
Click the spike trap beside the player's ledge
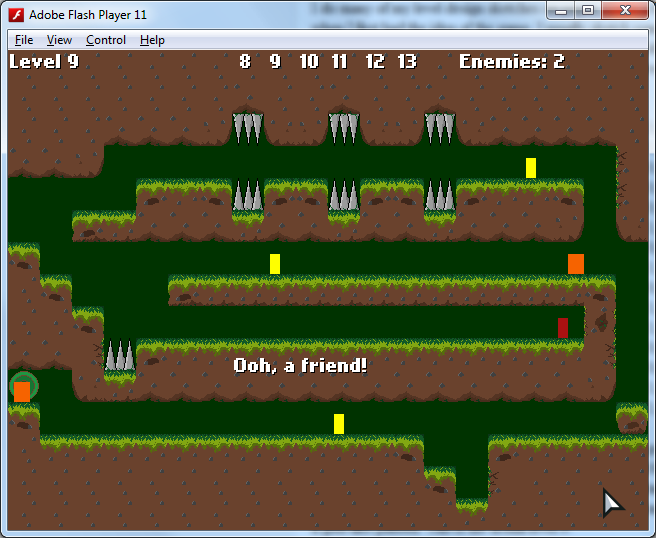tap(120, 356)
